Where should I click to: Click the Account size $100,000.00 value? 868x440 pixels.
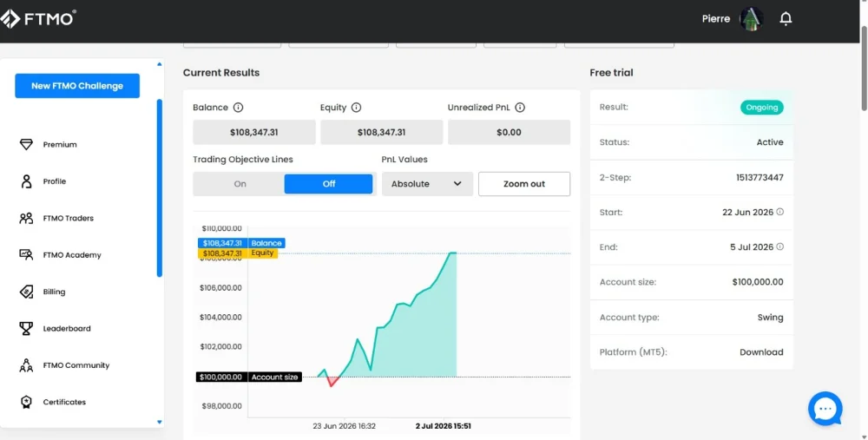[757, 282]
